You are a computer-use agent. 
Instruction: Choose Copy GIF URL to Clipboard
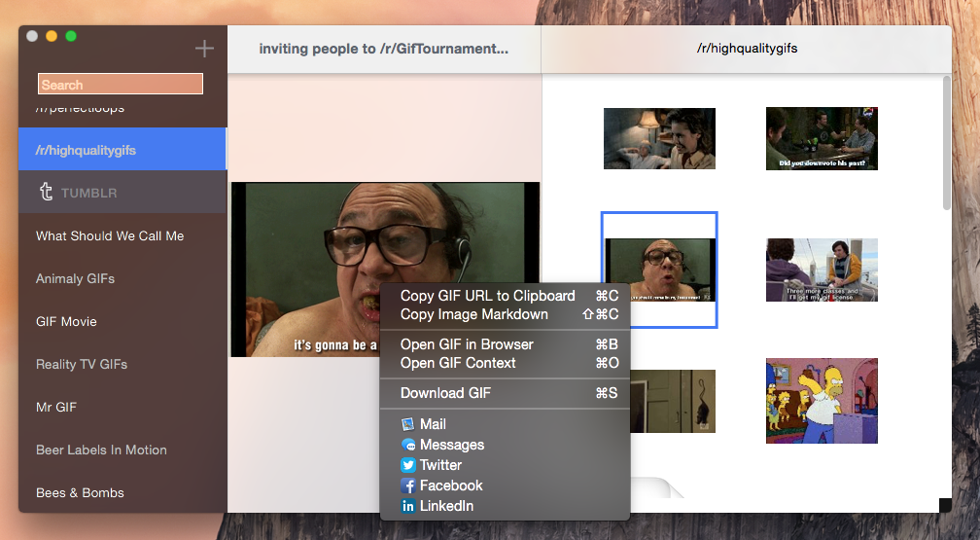pyautogui.click(x=505, y=296)
